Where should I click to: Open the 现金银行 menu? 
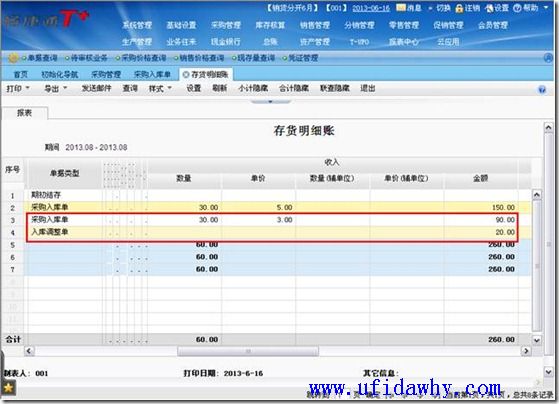click(x=226, y=42)
